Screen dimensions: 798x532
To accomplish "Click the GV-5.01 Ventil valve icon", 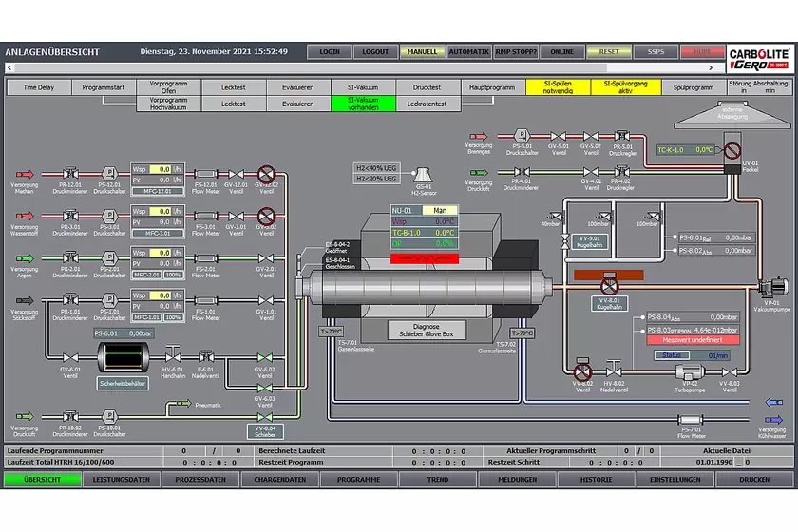I will point(559,137).
